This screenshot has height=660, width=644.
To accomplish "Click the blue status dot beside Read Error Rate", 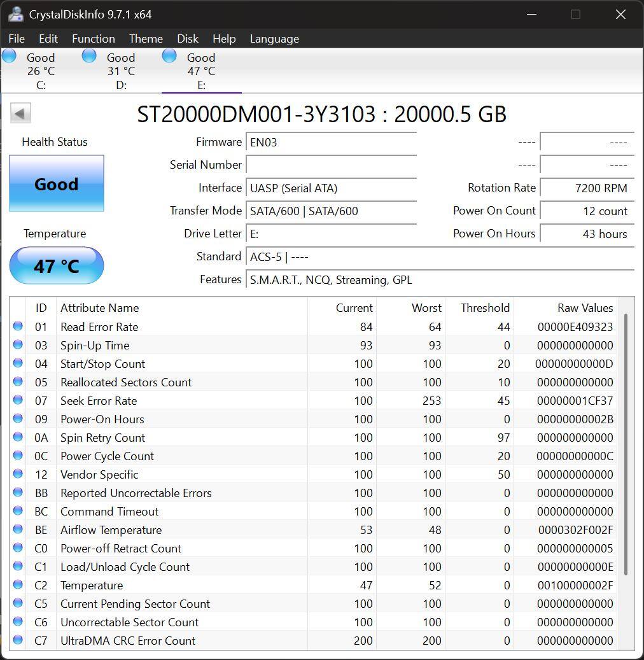I will [x=18, y=326].
